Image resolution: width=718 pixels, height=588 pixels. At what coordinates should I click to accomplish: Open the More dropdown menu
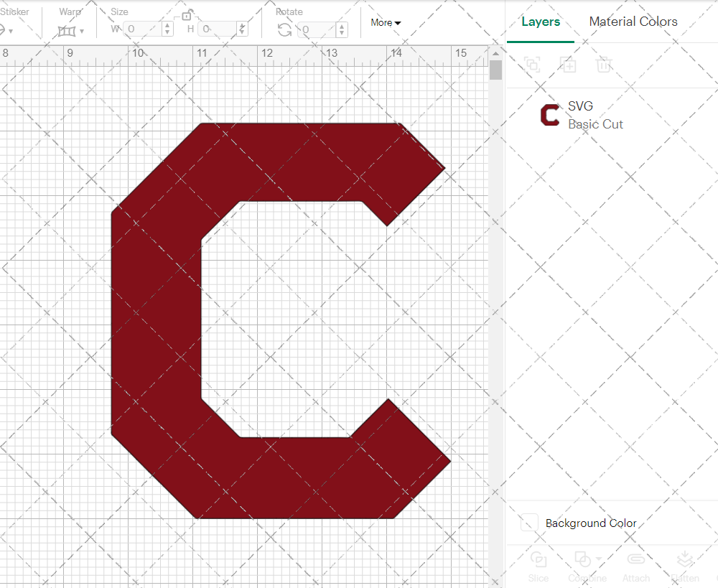coord(386,22)
